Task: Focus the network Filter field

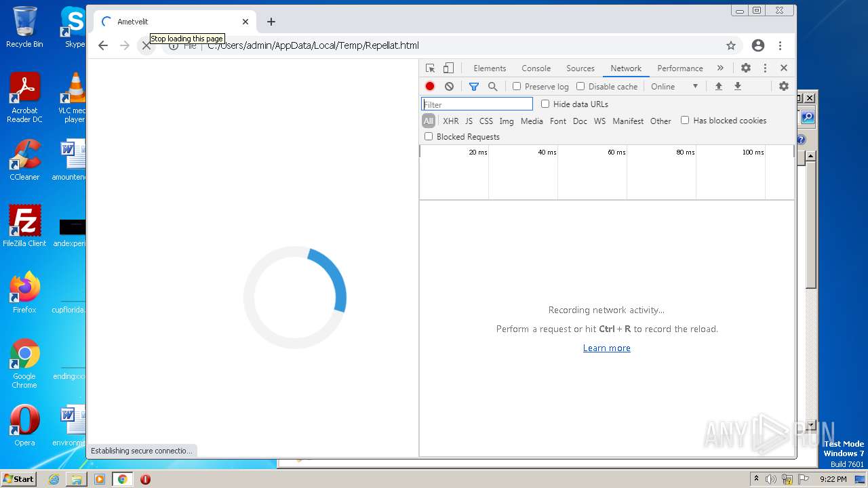Action: pyautogui.click(x=477, y=104)
